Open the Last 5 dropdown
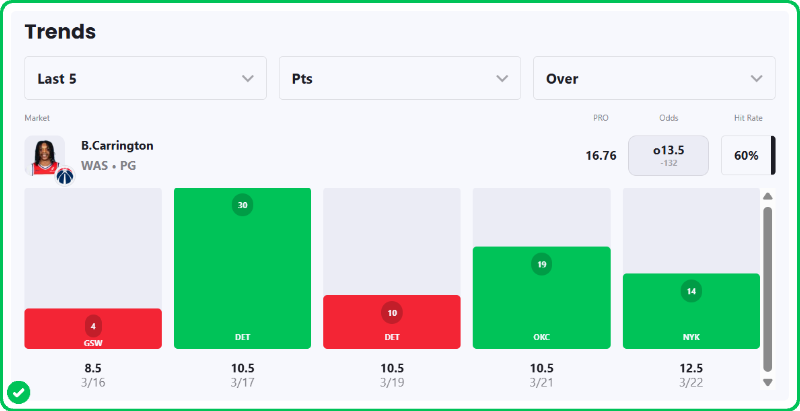Viewport: 800px width, 411px height. tap(146, 78)
